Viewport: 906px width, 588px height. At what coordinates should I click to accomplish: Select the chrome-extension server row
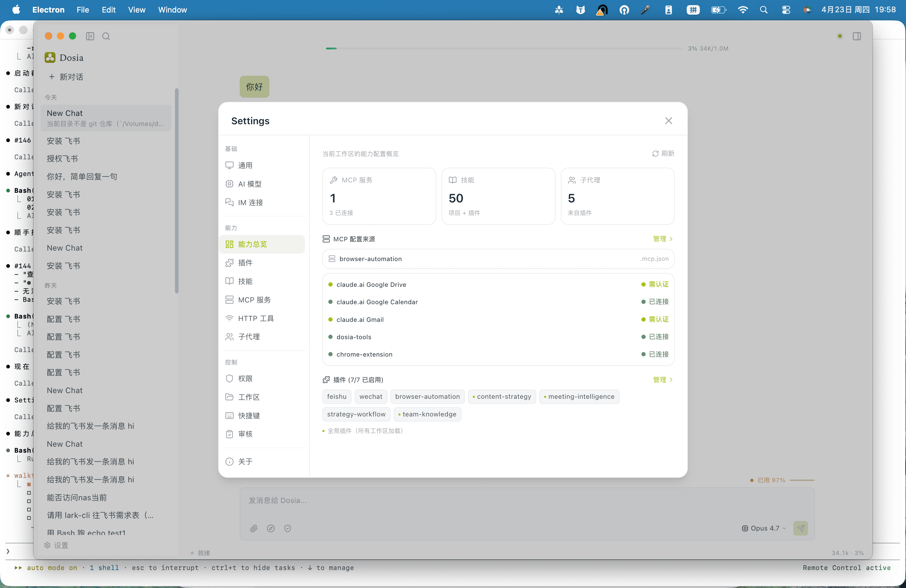pos(498,354)
